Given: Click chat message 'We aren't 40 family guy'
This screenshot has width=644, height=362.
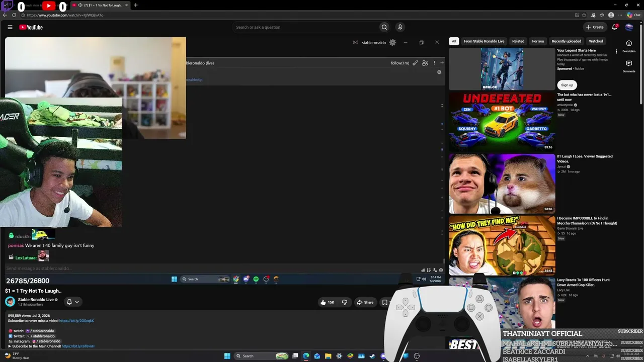Looking at the screenshot, I should (x=60, y=245).
